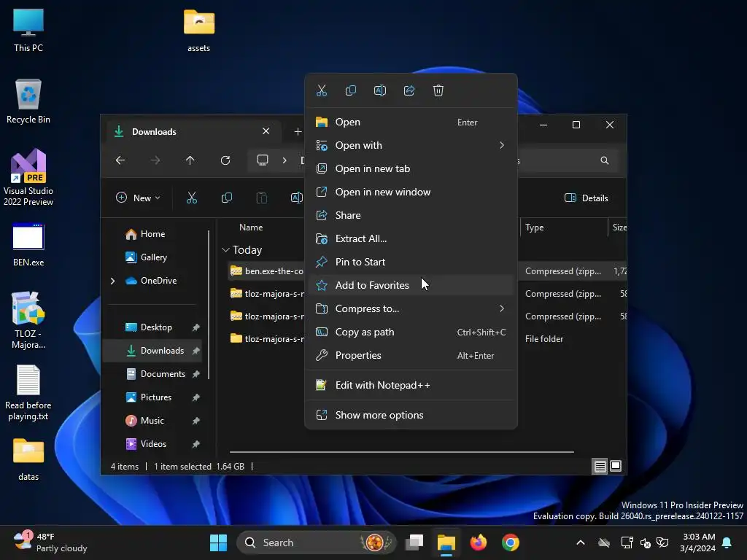Open Properties from context menu

(x=411, y=355)
